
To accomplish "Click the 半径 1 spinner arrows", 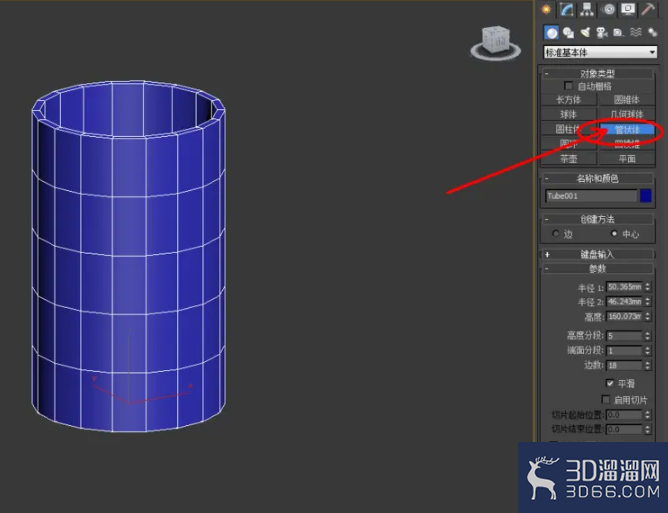I will 648,287.
